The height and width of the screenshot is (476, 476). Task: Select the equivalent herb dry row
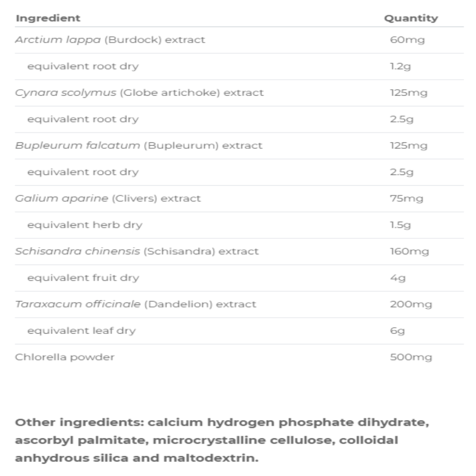84,225
